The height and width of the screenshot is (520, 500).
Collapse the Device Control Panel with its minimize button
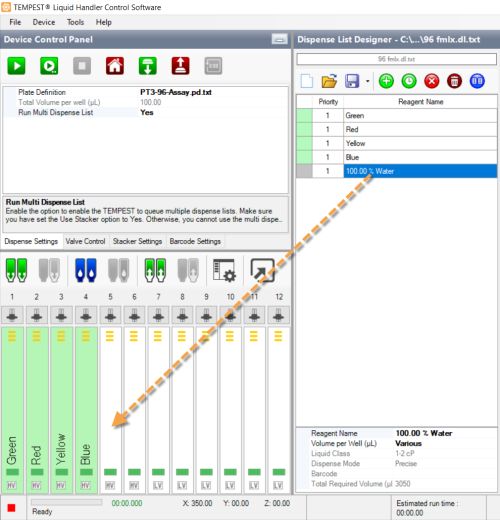[x=279, y=39]
